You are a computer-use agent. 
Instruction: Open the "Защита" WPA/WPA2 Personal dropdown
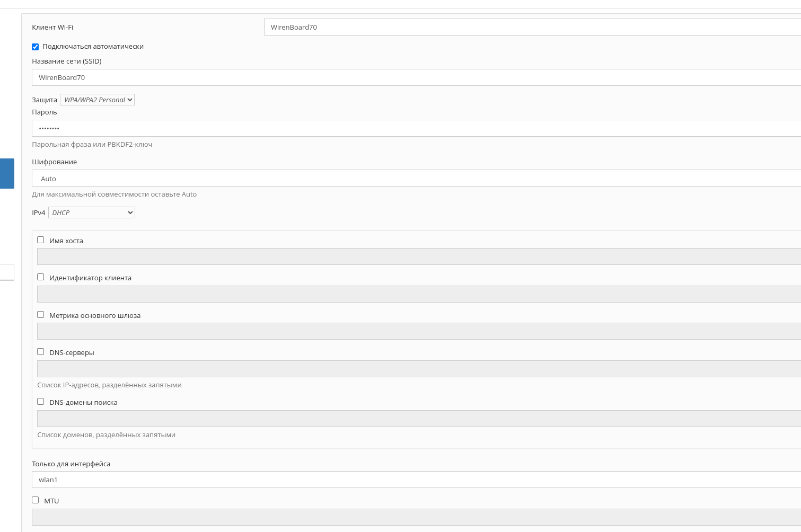point(97,100)
